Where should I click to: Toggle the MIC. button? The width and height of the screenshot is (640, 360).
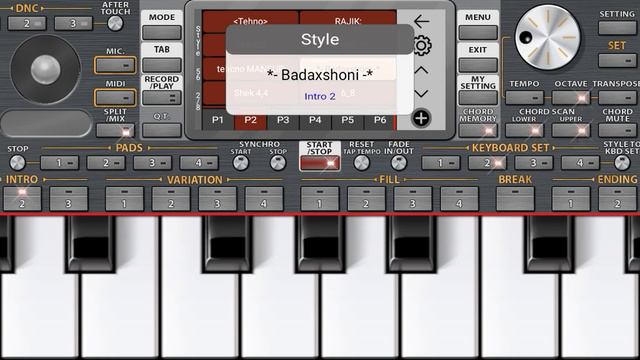[x=115, y=65]
